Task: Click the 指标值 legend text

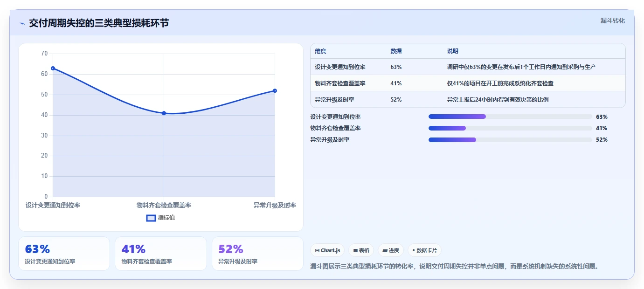Action: 166,218
